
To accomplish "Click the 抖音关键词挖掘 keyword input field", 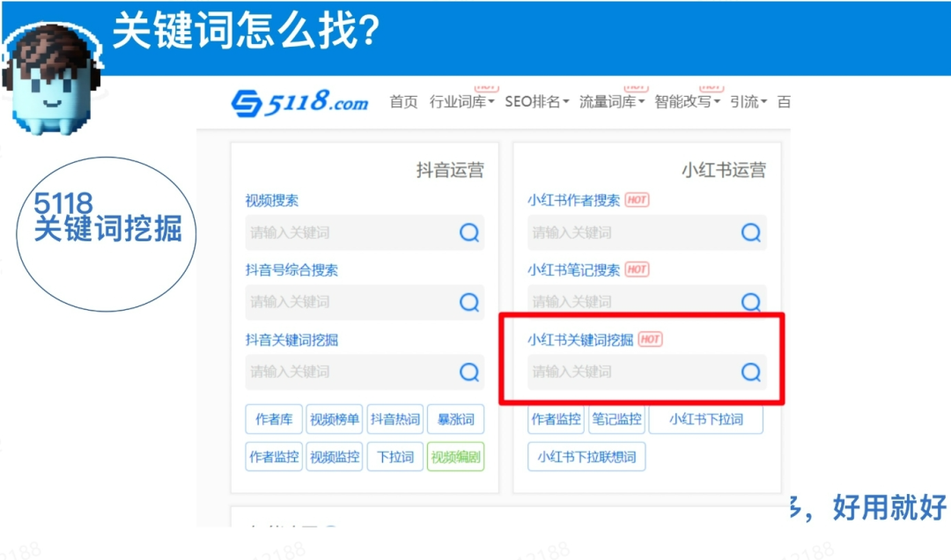I will tap(365, 372).
